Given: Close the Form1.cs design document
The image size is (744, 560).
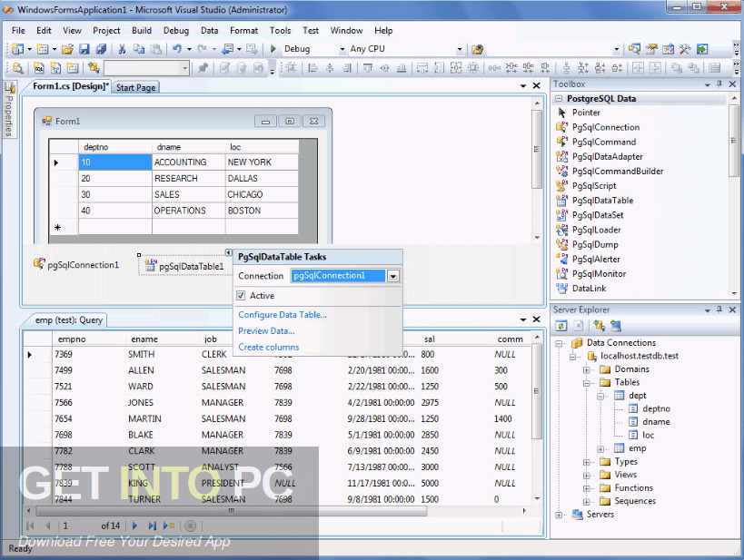Looking at the screenshot, I should (536, 86).
